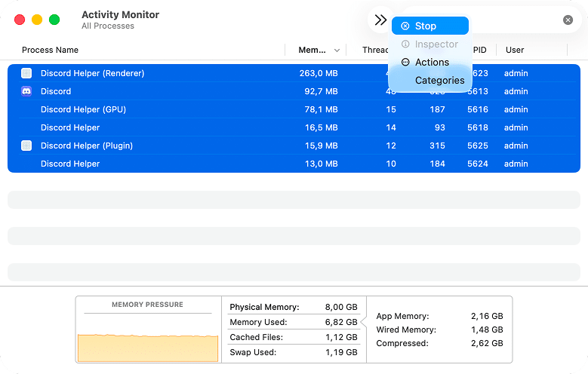Sort by PID column header
The image size is (588, 374).
coord(479,50)
